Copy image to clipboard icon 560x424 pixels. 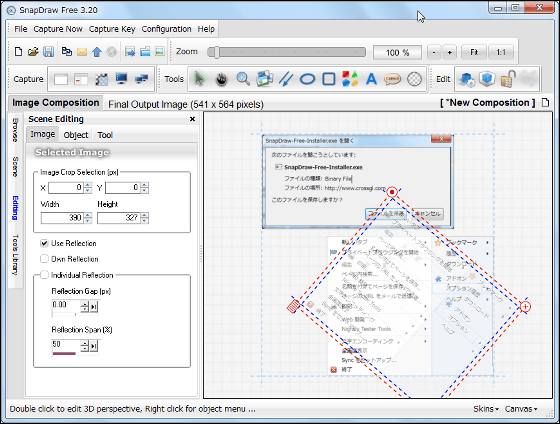tap(67, 52)
